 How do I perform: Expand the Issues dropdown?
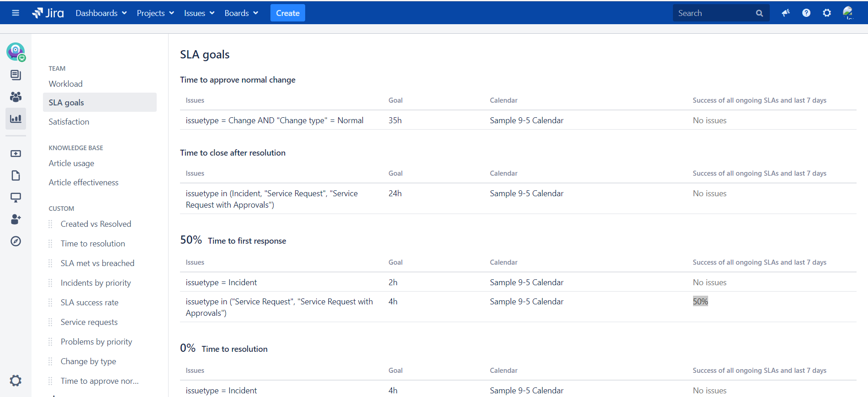coord(199,13)
